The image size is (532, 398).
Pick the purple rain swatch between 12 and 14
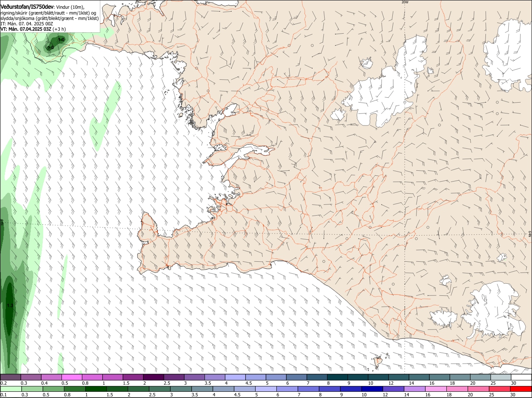[393, 389]
